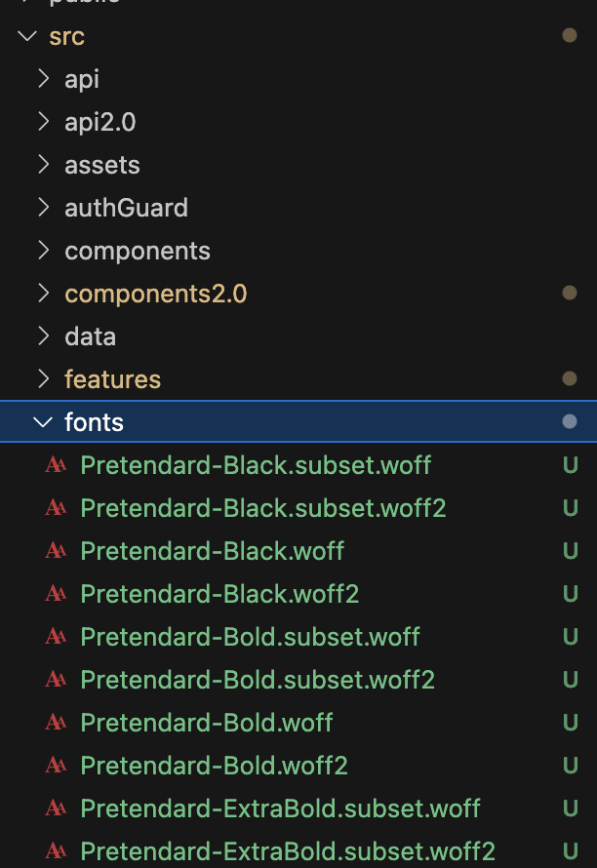
Task: Expand the components2.0 folder chevron
Action: [43, 294]
